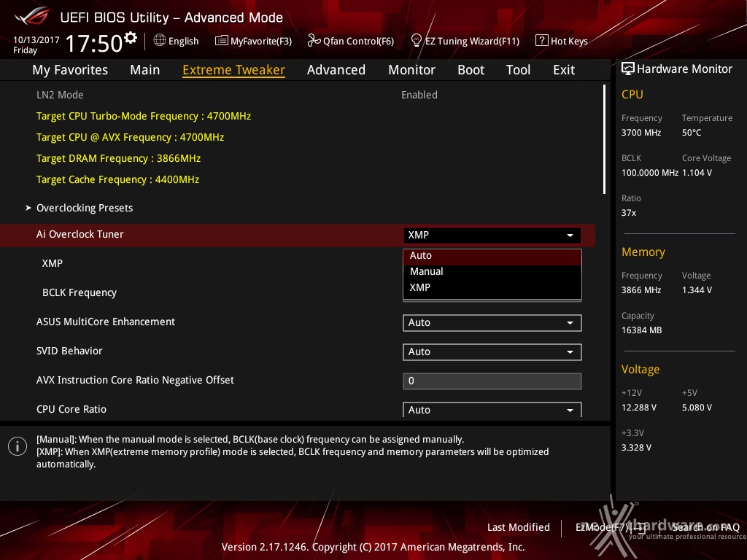747x560 pixels.
Task: Click the CPU heading in Hardware Monitor
Action: [x=632, y=94]
